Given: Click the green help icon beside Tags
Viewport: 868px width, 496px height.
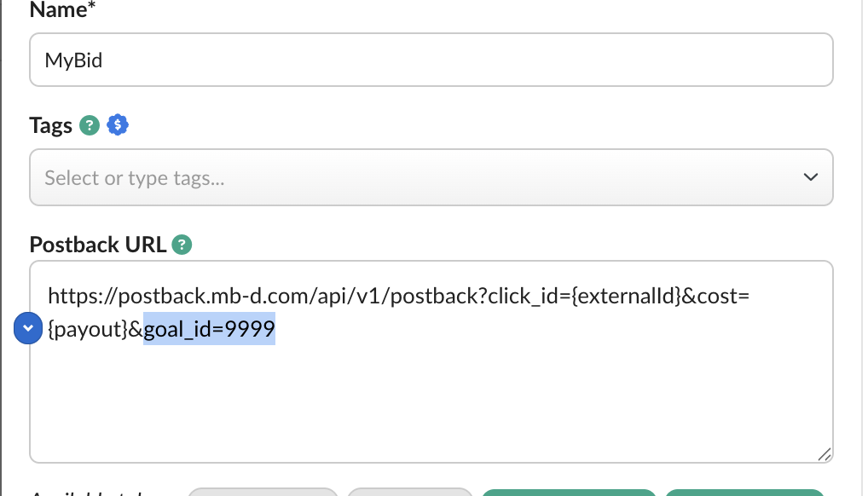Looking at the screenshot, I should point(89,126).
